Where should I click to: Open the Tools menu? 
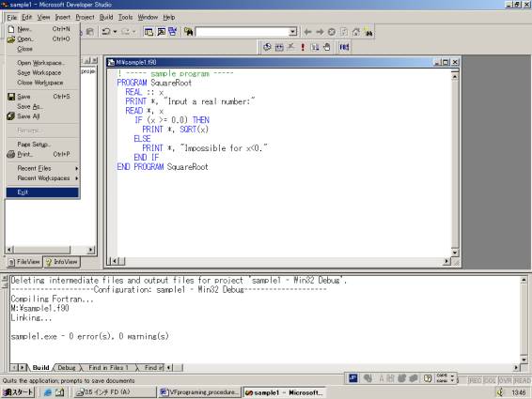[x=125, y=17]
